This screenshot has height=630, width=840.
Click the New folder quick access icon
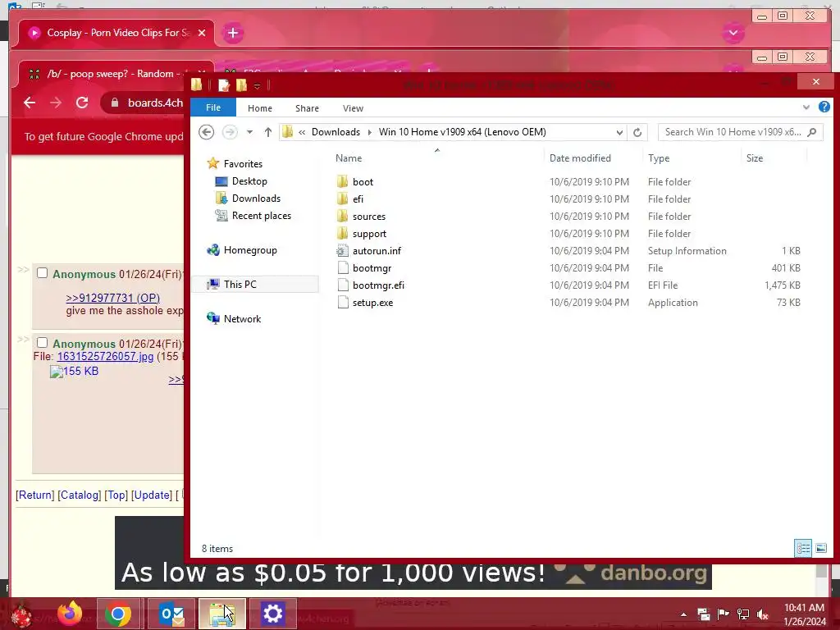coord(242,84)
